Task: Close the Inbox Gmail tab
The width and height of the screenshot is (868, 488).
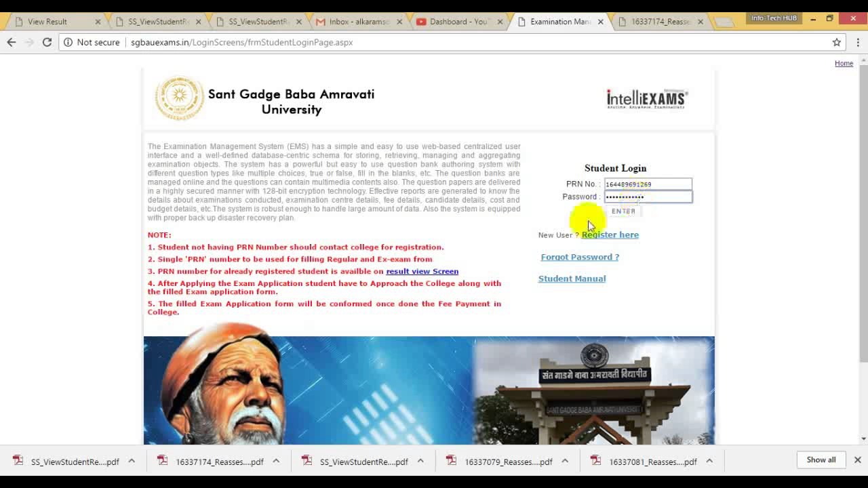Action: point(399,22)
